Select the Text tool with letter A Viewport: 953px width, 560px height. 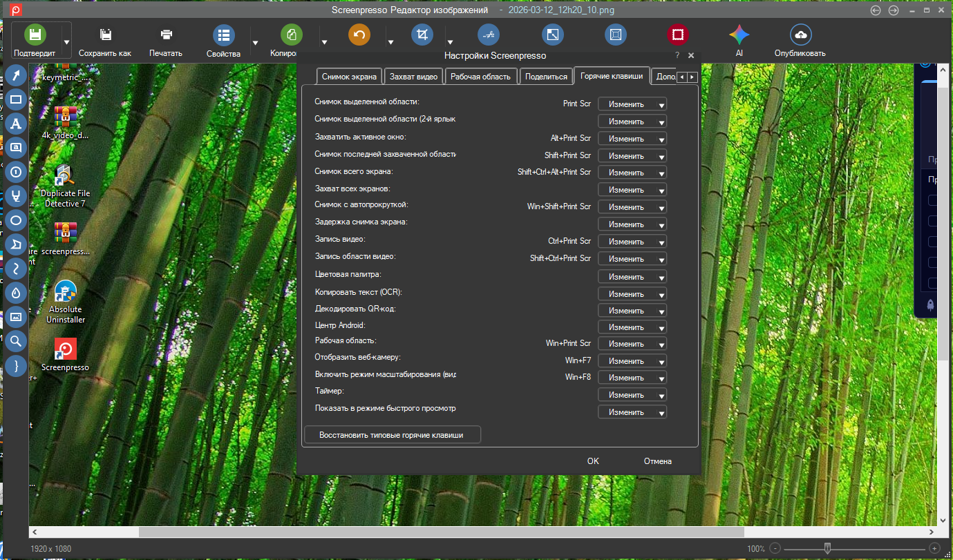point(16,124)
